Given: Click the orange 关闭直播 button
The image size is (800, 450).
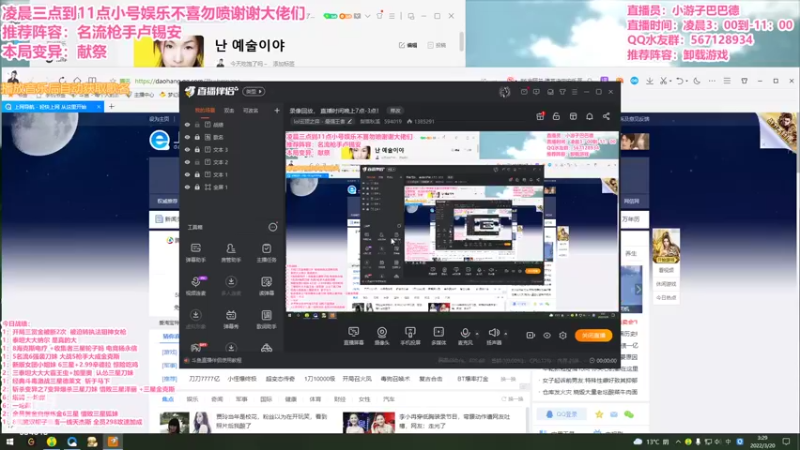Looking at the screenshot, I should (593, 335).
